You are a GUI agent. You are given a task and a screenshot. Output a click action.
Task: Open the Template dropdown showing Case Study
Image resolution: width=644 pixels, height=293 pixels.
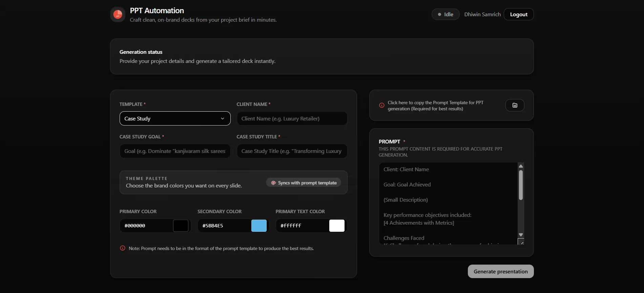point(175,118)
